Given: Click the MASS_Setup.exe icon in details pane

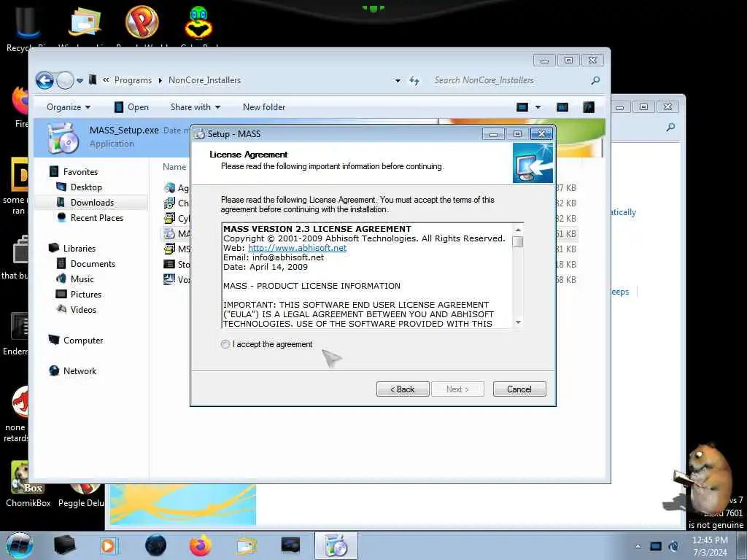Looking at the screenshot, I should (x=64, y=138).
